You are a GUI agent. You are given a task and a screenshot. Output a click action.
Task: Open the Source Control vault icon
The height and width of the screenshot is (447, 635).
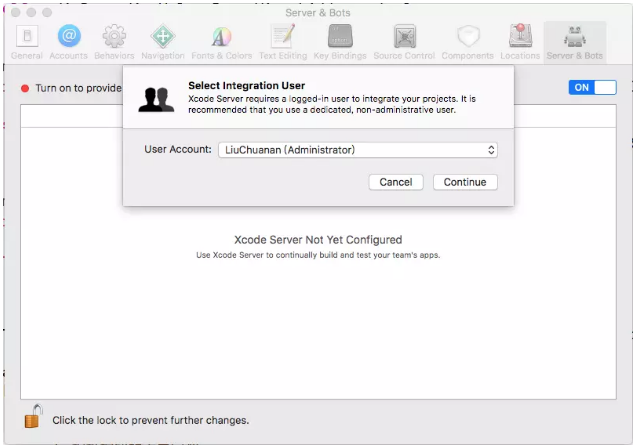405,36
